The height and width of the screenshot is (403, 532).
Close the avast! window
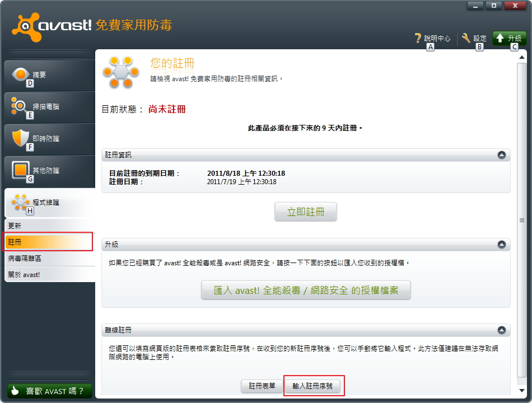(x=515, y=6)
